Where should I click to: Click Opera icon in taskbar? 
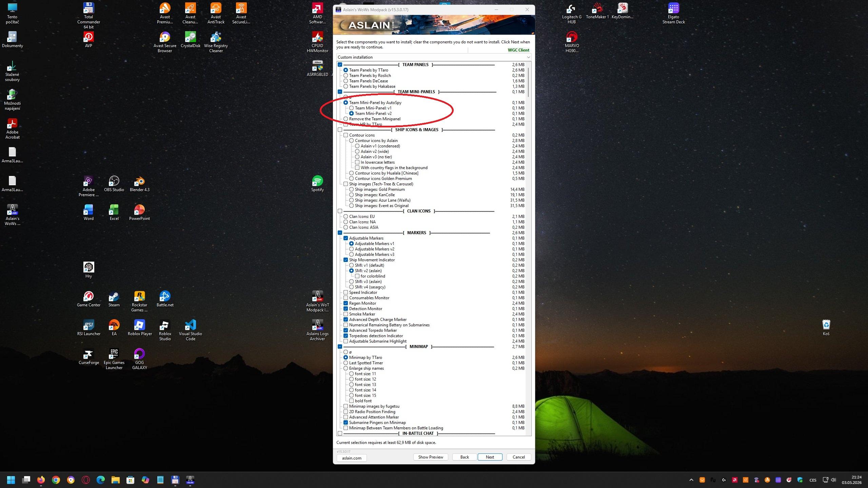tap(86, 480)
